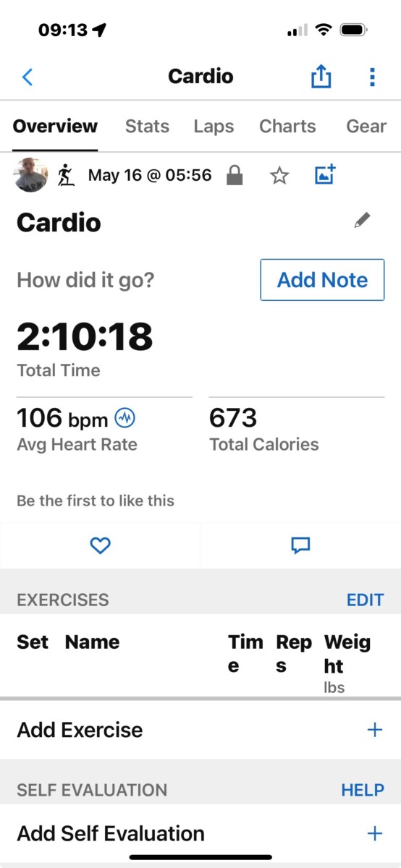Screen dimensions: 401x868
Task: Open the Charts tab
Action: pyautogui.click(x=287, y=126)
